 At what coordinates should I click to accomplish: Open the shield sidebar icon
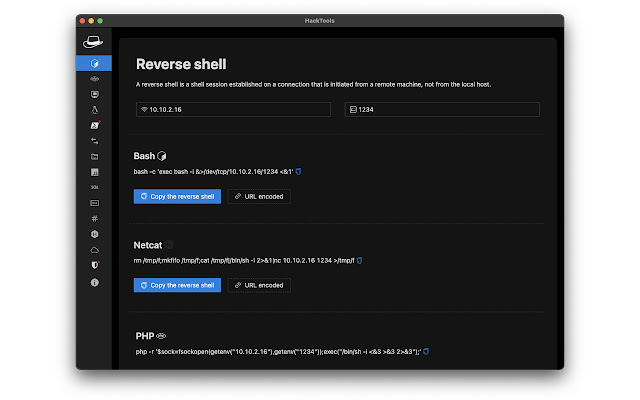click(x=95, y=265)
